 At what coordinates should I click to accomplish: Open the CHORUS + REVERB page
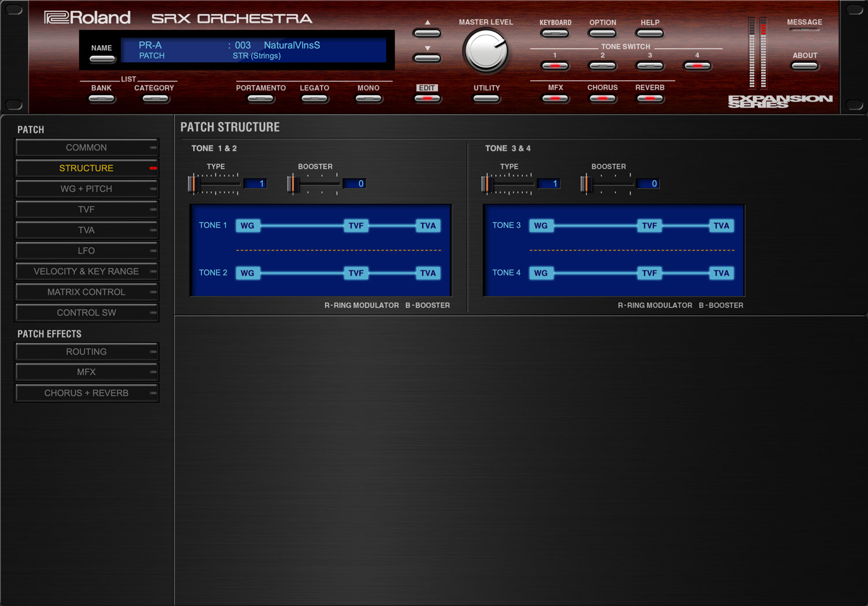87,393
